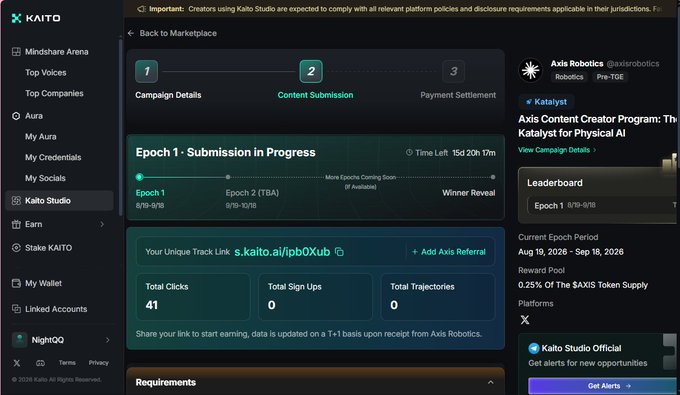Viewport: 680px width, 395px height.
Task: Click the X platform icon
Action: (x=525, y=320)
